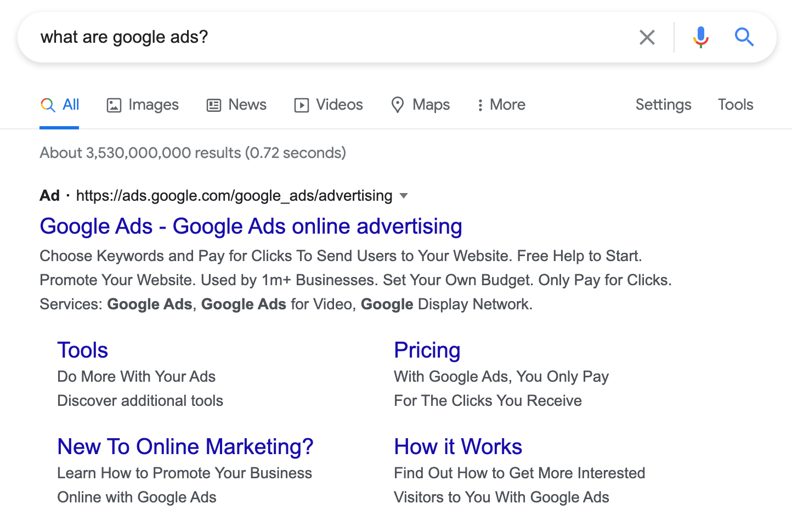Open the Google Ads ad headline
This screenshot has width=792, height=532.
(251, 226)
